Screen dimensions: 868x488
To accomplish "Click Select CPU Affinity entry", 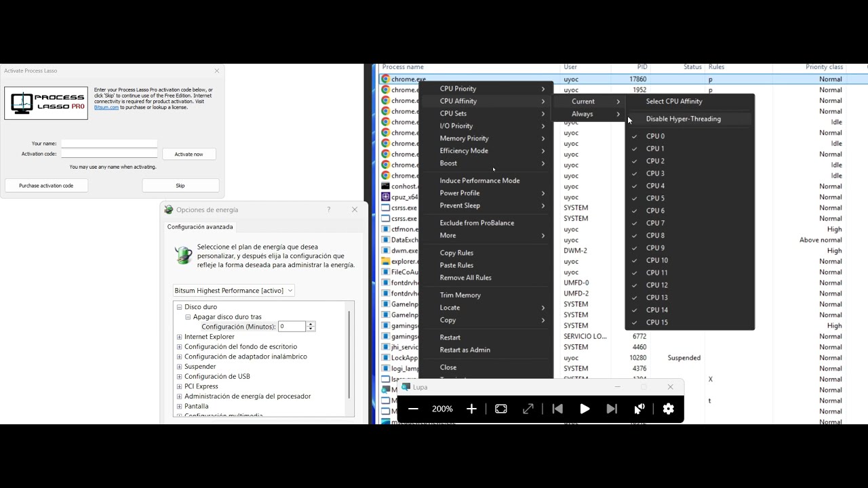I will 690,102.
